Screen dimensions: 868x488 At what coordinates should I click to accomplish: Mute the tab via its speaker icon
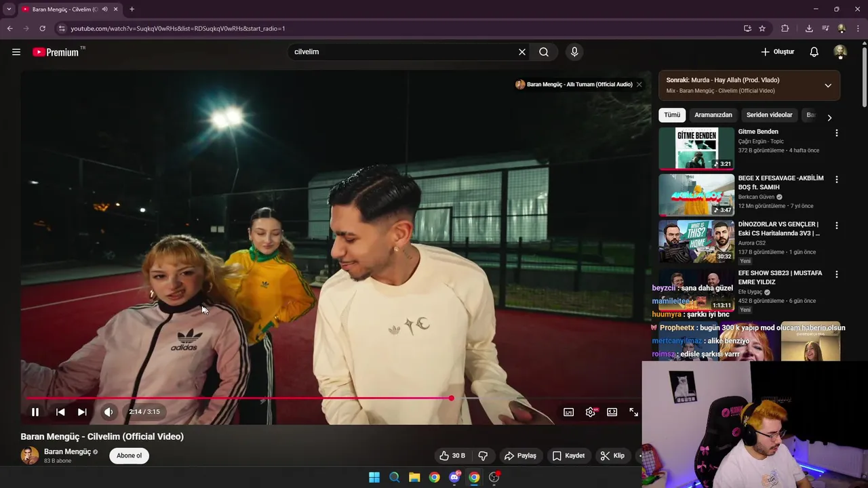(104, 9)
